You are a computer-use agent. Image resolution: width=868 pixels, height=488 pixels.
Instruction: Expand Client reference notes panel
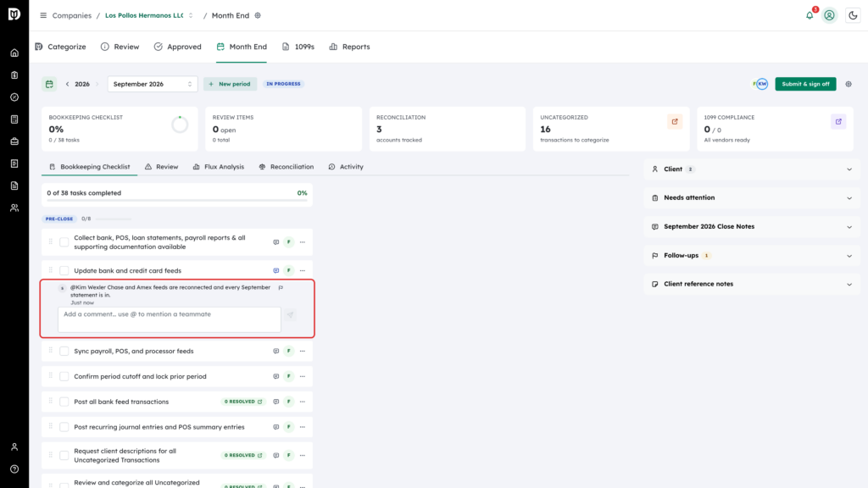[x=752, y=284]
